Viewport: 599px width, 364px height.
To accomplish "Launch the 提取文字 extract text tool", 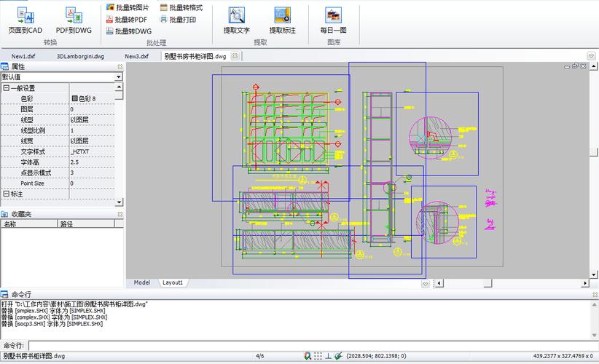I will [237, 21].
